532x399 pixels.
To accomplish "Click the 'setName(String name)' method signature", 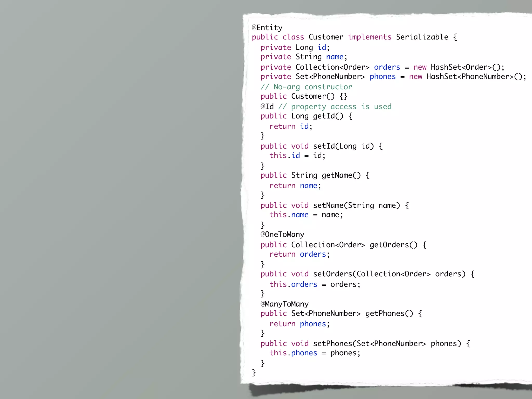I will (x=335, y=205).
